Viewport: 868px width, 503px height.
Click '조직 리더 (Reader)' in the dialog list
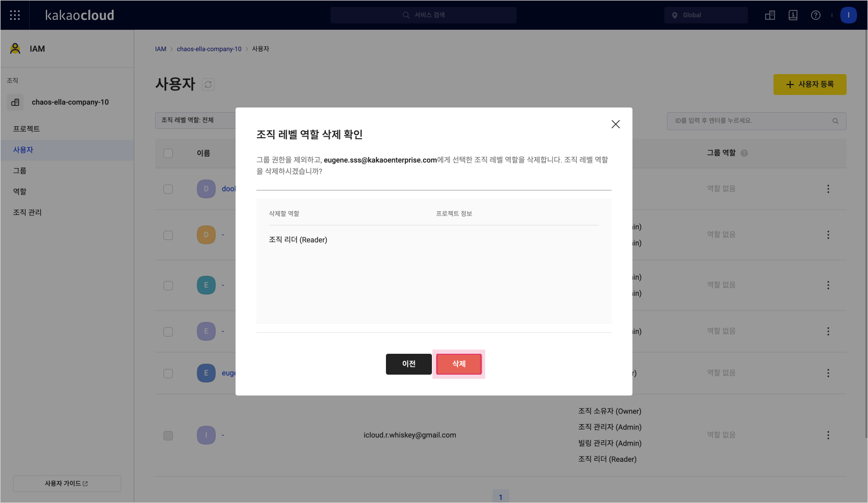298,240
